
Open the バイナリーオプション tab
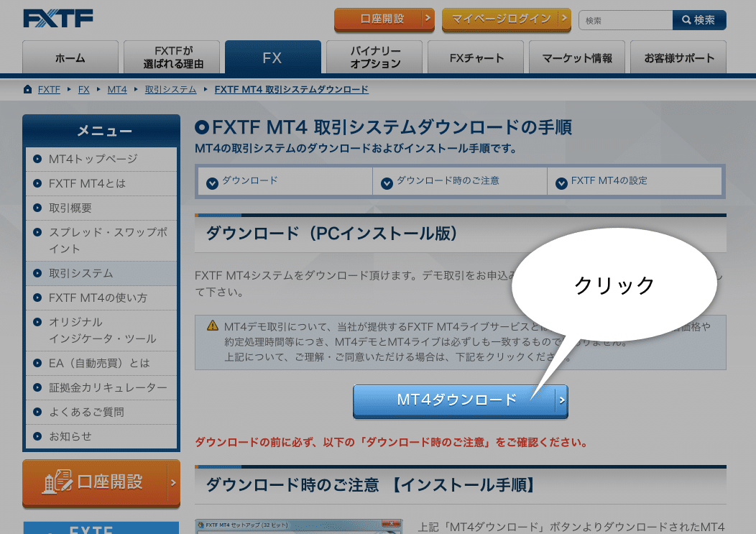pyautogui.click(x=374, y=57)
